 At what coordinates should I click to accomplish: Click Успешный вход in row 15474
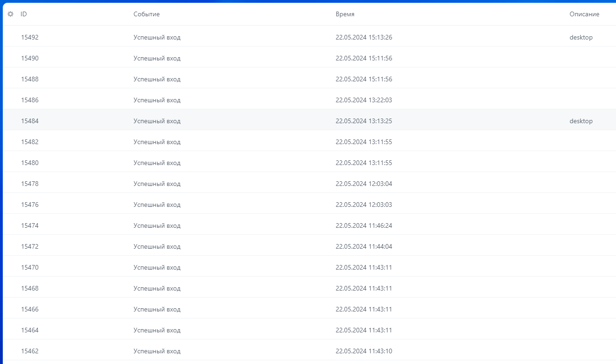(x=157, y=225)
